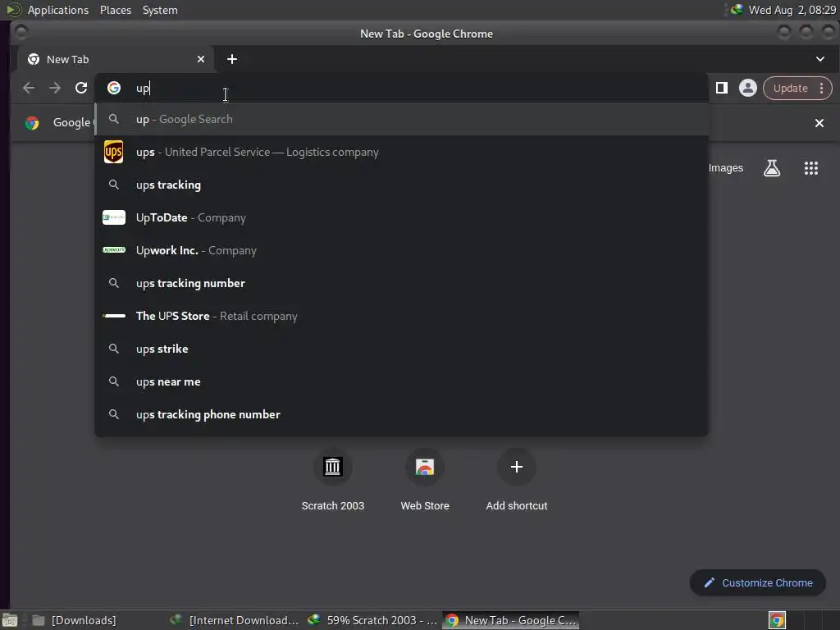This screenshot has height=630, width=840.
Task: Open the Scratch 2003 shortcut
Action: tap(333, 481)
